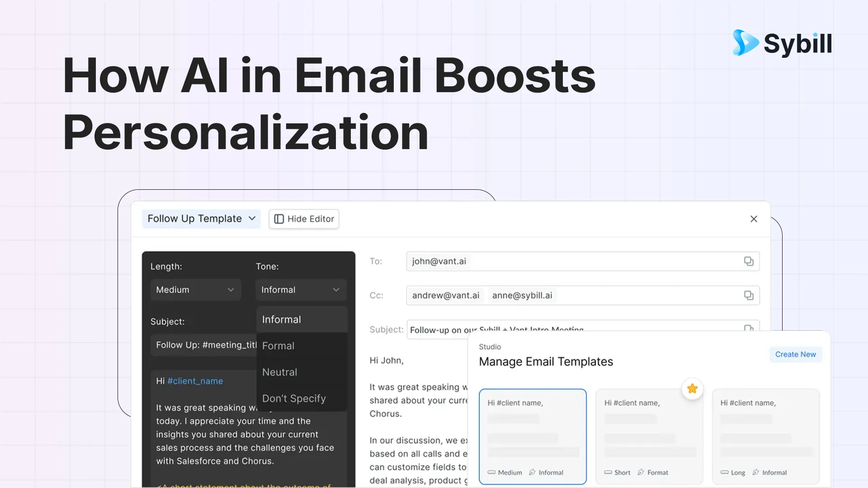868x488 pixels.
Task: Select Formal from tone options
Action: (x=278, y=346)
